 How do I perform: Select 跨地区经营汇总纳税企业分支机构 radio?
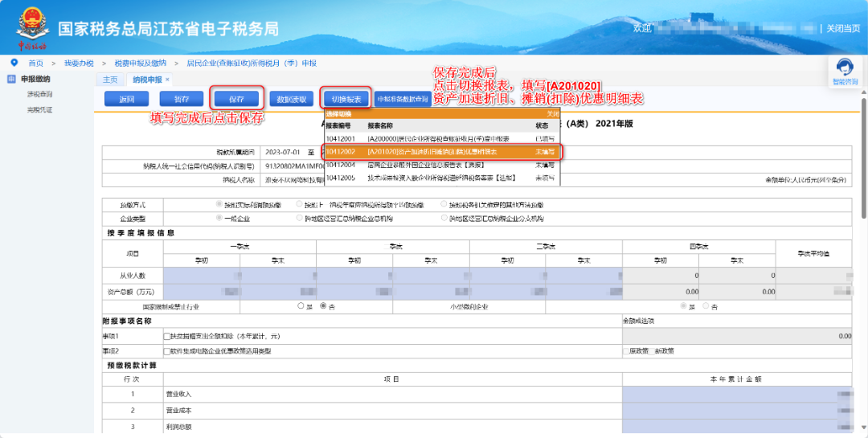pyautogui.click(x=444, y=218)
